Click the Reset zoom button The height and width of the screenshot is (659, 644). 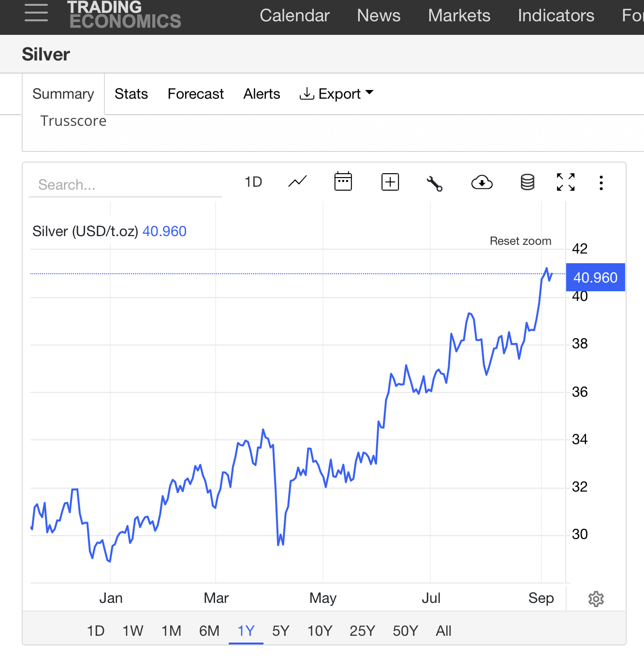tap(520, 241)
